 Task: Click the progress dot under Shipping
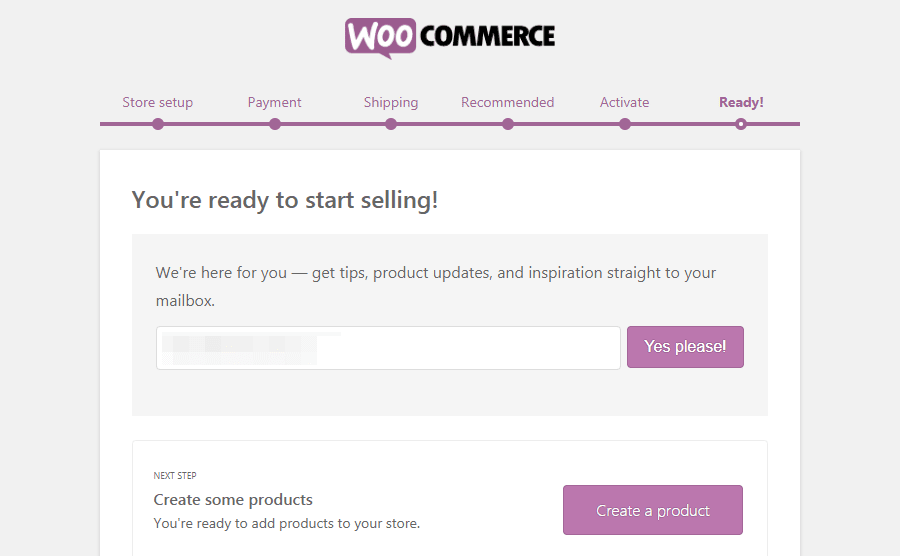coord(391,124)
